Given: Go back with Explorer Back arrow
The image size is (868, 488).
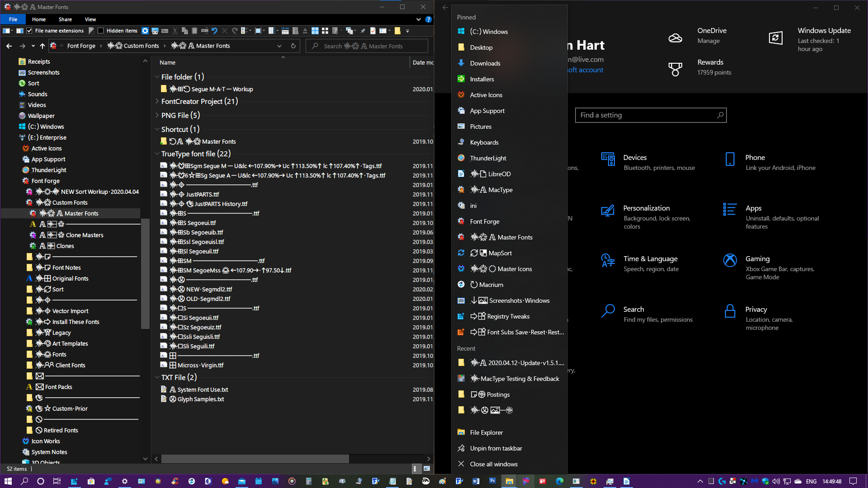Looking at the screenshot, I should click(9, 46).
